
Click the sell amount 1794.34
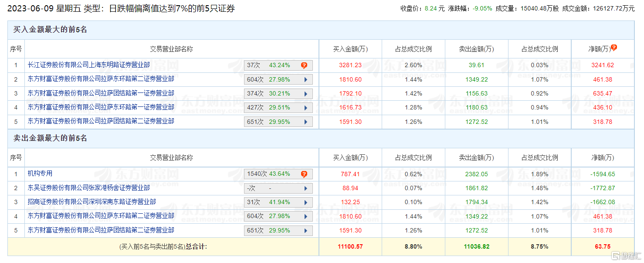pos(477,202)
